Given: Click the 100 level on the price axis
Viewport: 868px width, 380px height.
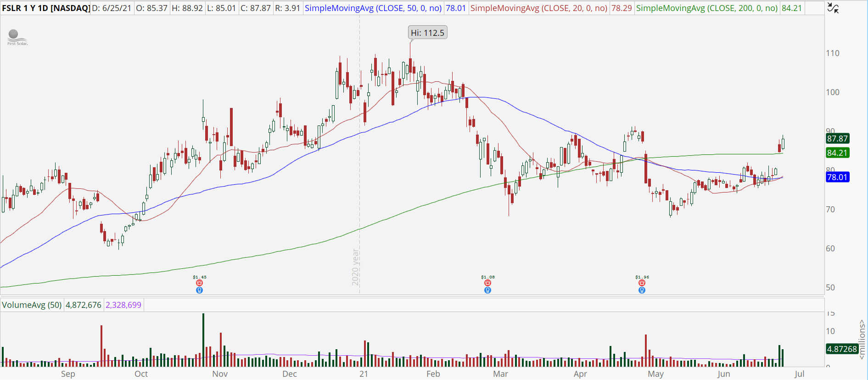Looking at the screenshot, I should pos(833,92).
